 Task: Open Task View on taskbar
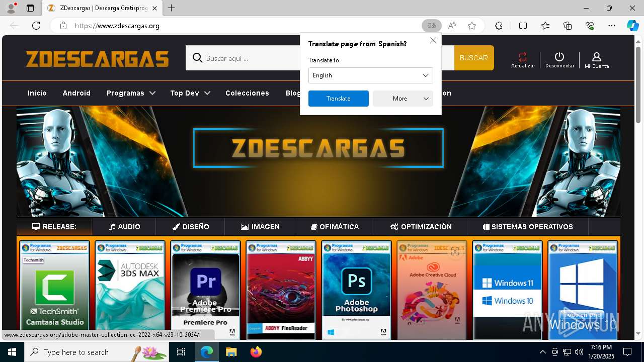point(181,352)
